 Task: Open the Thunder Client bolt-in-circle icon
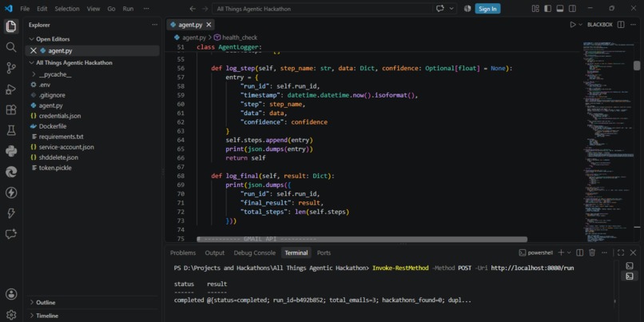(11, 193)
